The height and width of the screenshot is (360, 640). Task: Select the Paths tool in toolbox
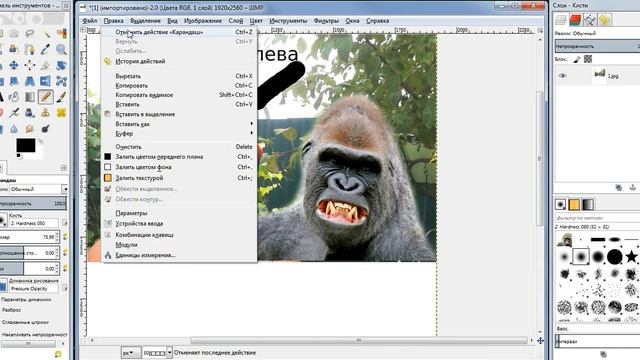point(29,49)
